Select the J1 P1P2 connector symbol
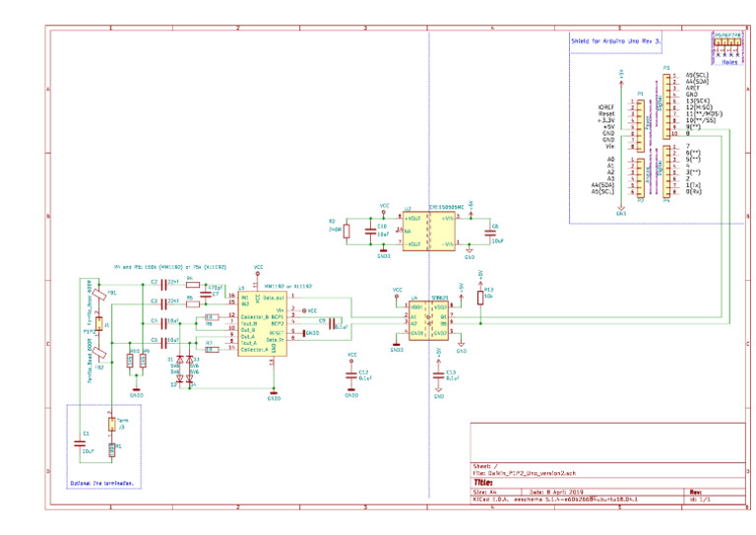Viewport: 756px width, 535px height. click(x=98, y=324)
